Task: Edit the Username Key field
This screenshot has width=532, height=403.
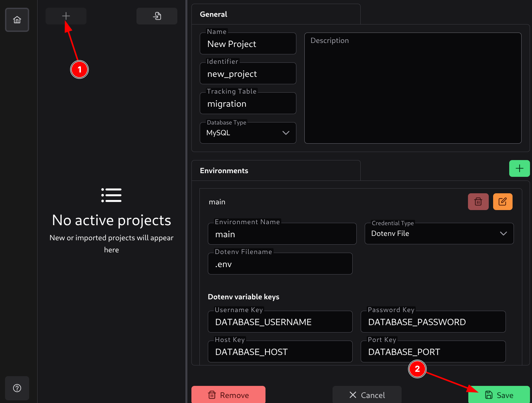Action: click(x=280, y=322)
